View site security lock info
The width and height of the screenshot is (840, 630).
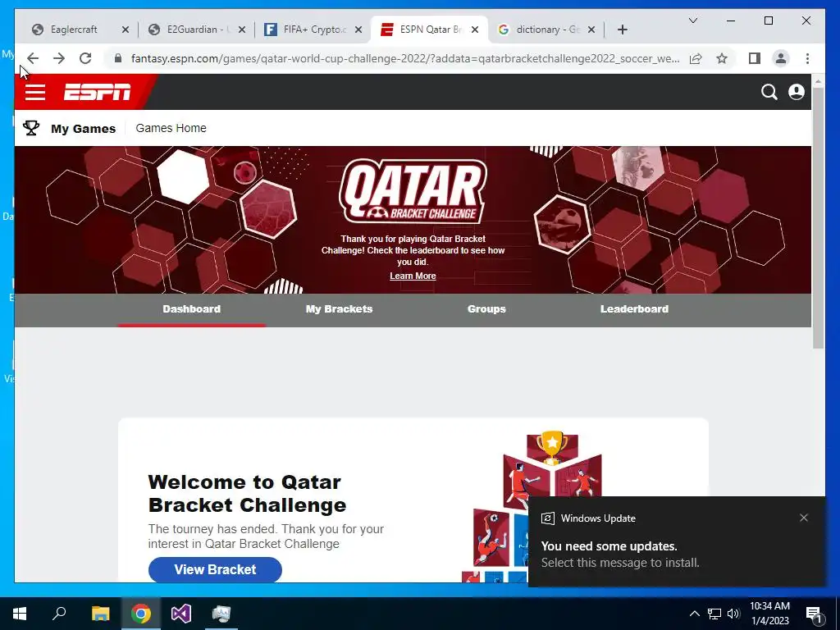tap(118, 58)
